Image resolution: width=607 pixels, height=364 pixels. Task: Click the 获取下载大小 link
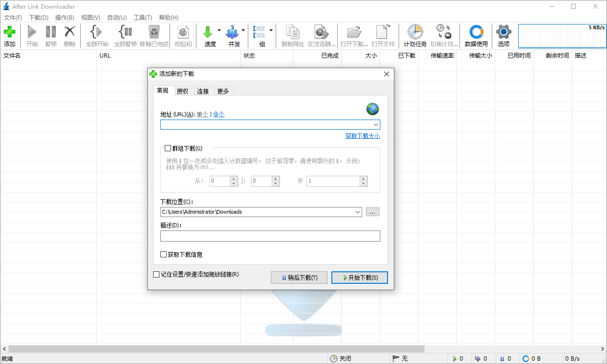363,136
